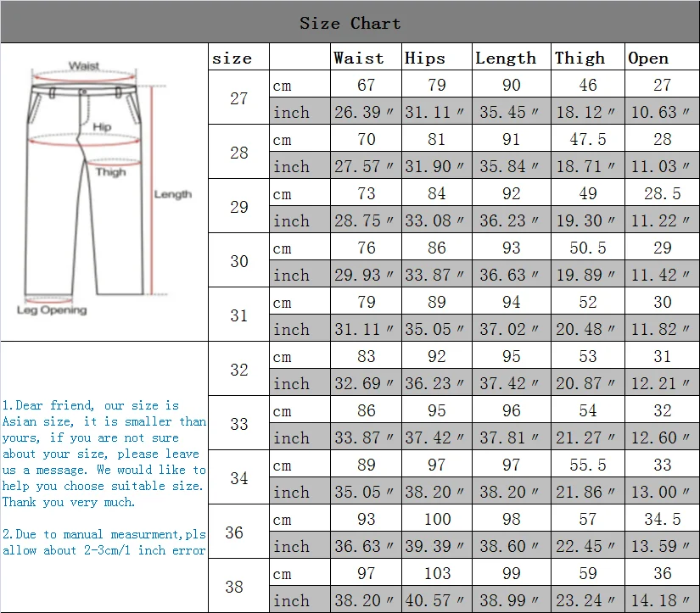Click the open value 14.18″ cell
This screenshot has height=613, width=700.
coord(662,600)
